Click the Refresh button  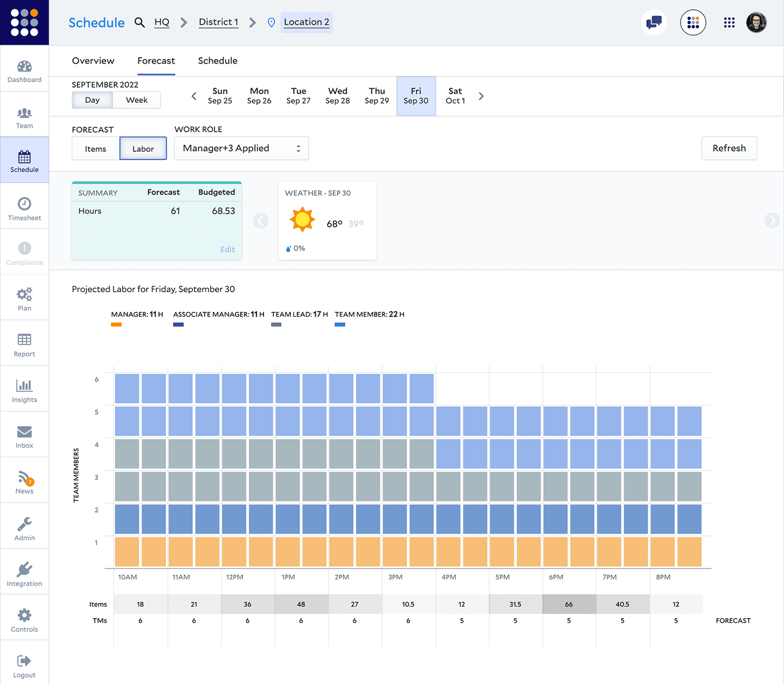click(729, 148)
